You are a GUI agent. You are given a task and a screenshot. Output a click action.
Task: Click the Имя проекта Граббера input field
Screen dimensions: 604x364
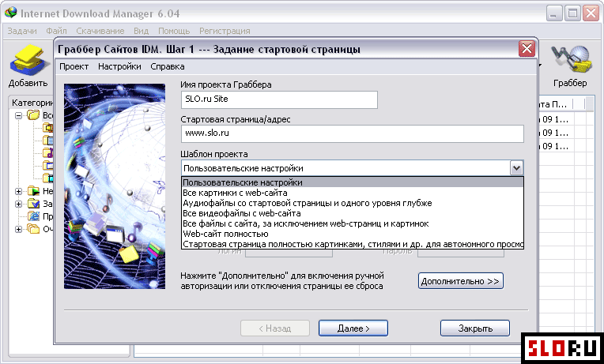tap(279, 99)
